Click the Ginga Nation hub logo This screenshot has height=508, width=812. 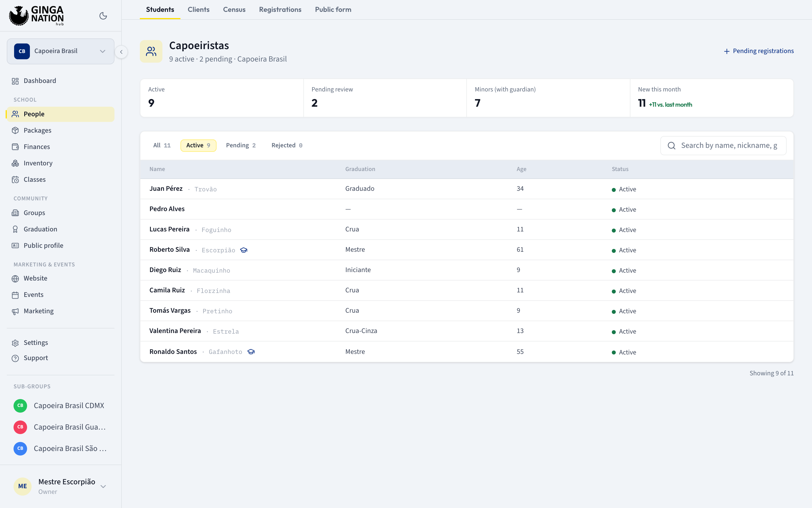click(x=36, y=16)
